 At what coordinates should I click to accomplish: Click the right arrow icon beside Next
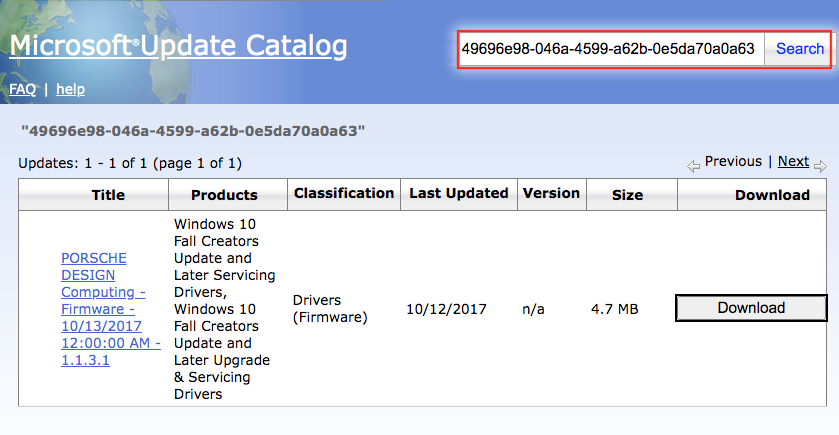pos(820,166)
